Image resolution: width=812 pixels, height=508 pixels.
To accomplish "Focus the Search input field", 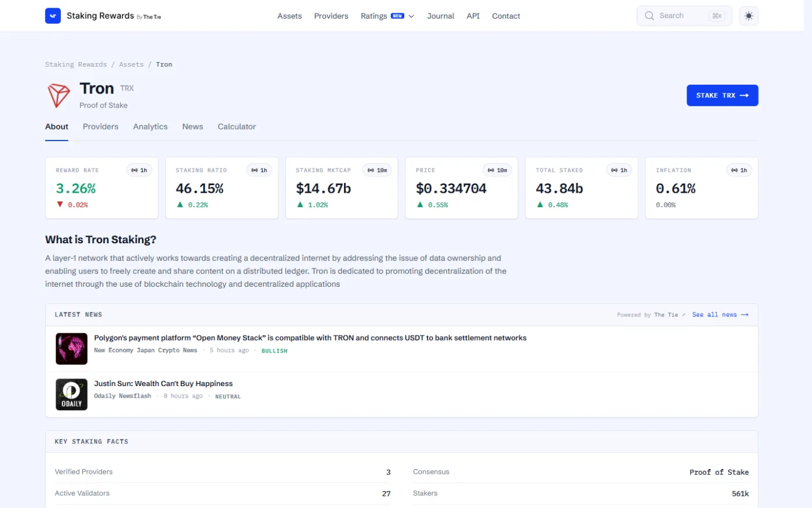I will click(x=684, y=16).
